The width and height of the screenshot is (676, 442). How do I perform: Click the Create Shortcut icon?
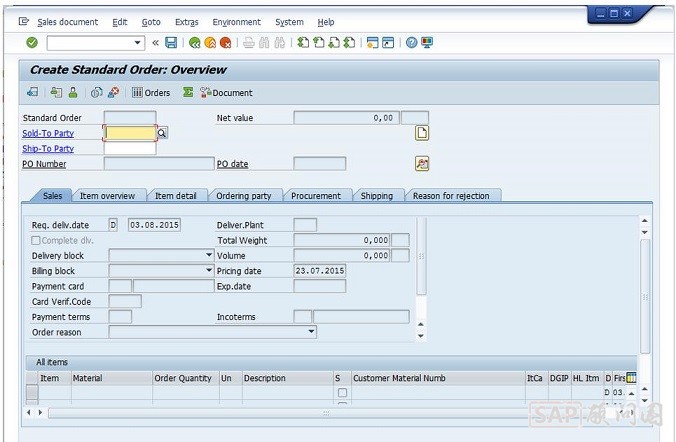388,43
